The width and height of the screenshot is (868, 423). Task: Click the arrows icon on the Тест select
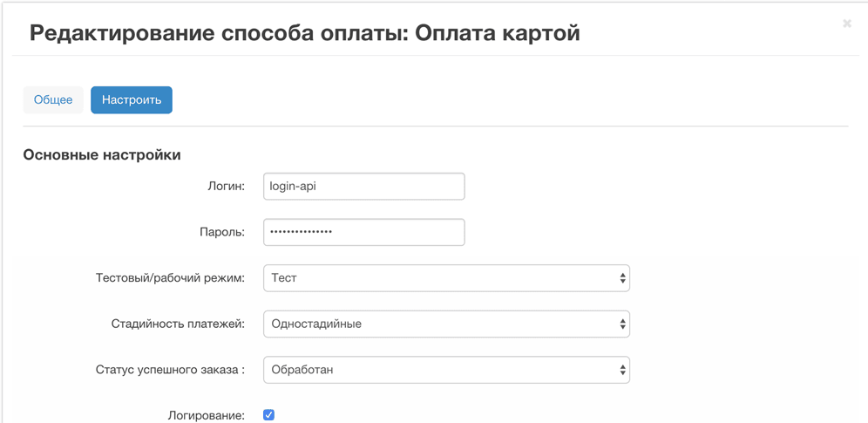point(622,278)
